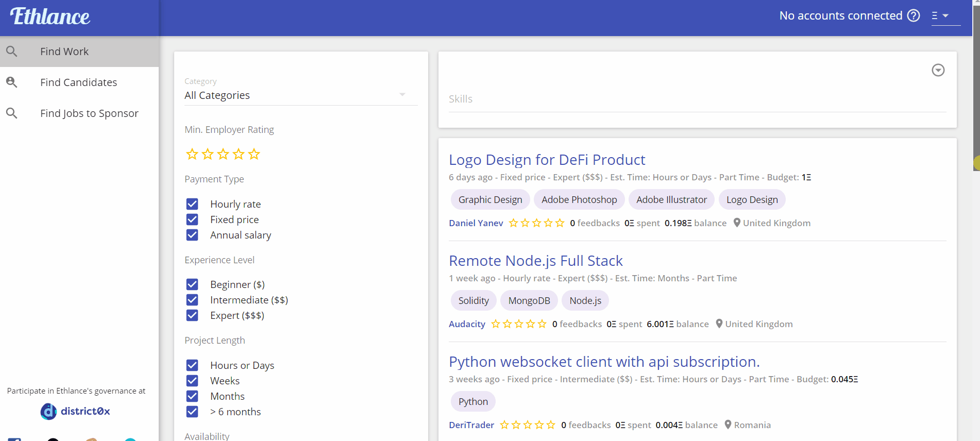Open the district0x governance link
980x441 pixels.
pyautogui.click(x=75, y=411)
